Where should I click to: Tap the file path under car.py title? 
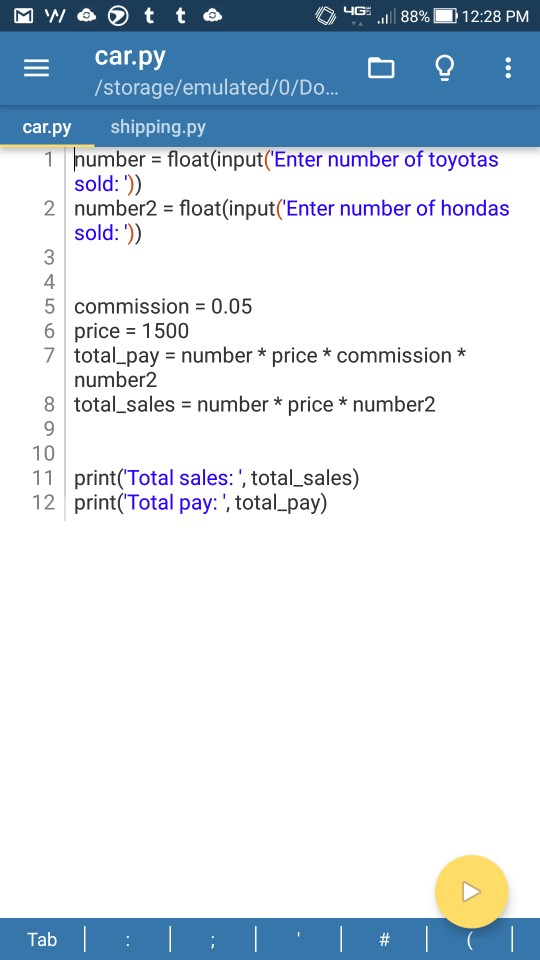coord(216,88)
